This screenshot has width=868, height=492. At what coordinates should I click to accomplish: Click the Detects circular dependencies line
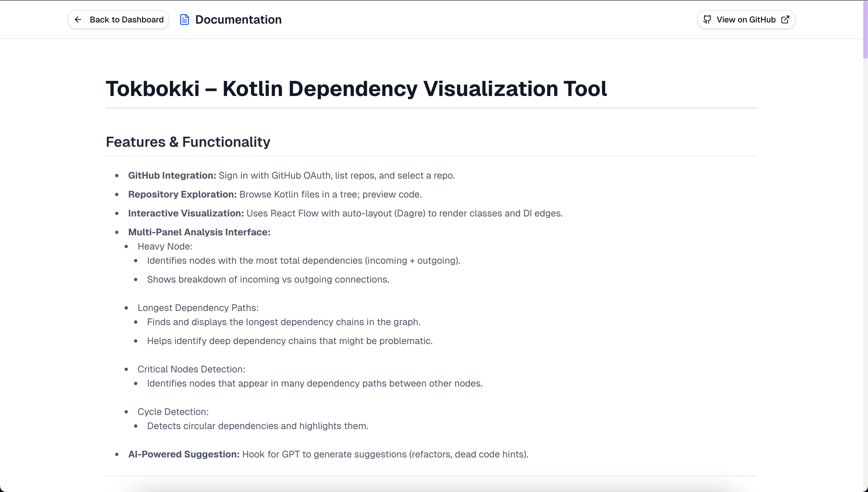[257, 426]
